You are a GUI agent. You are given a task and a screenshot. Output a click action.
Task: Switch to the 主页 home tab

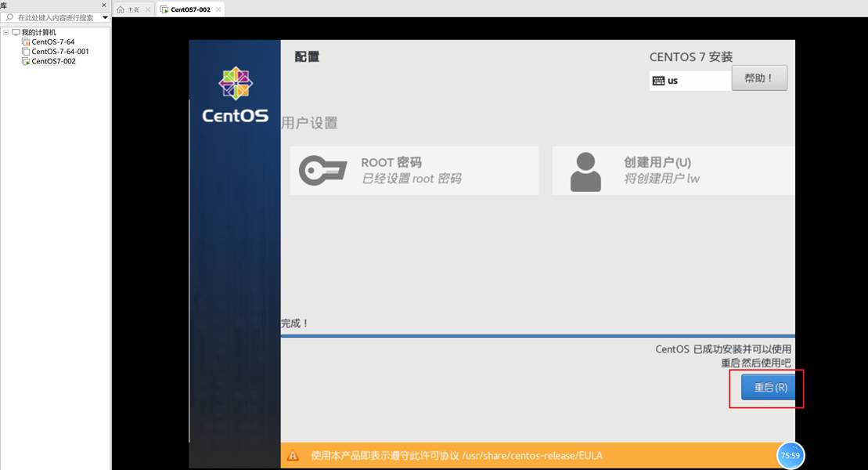point(133,9)
